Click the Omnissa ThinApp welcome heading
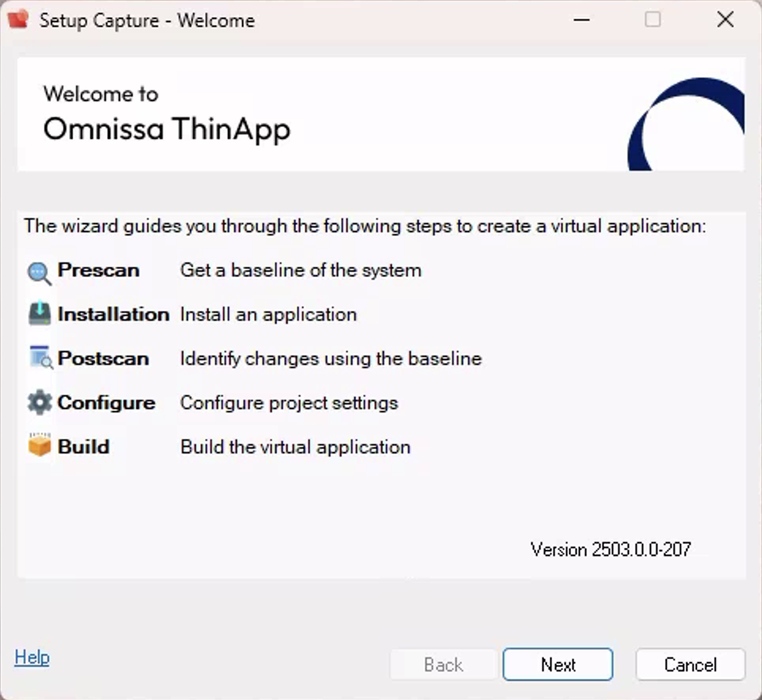This screenshot has width=762, height=700. click(x=167, y=129)
